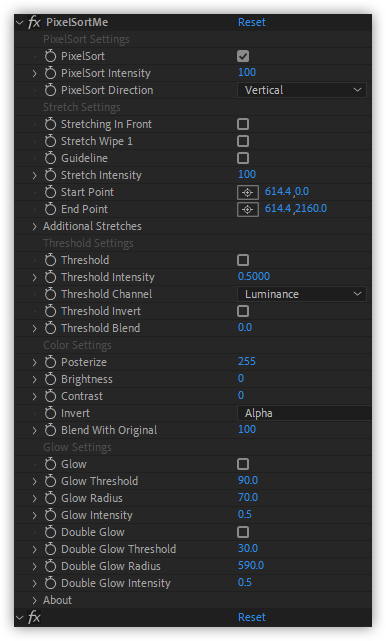The height and width of the screenshot is (641, 386).
Task: Click the Threshold Intensity stopwatch icon
Action: 50,277
